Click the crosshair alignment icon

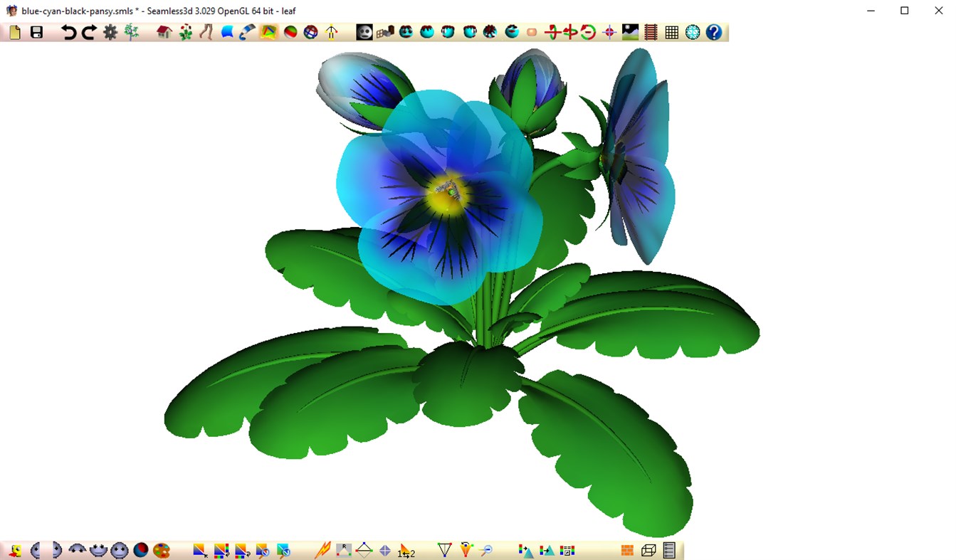point(609,31)
